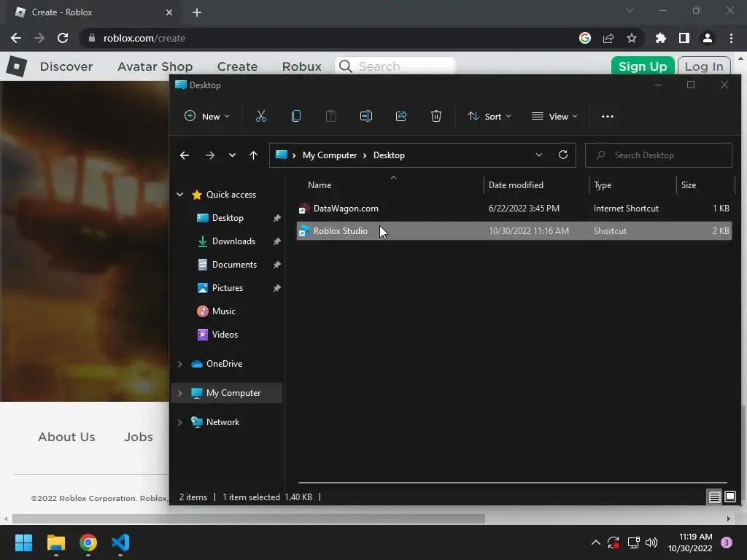Click the taskbar volume icon

651,542
